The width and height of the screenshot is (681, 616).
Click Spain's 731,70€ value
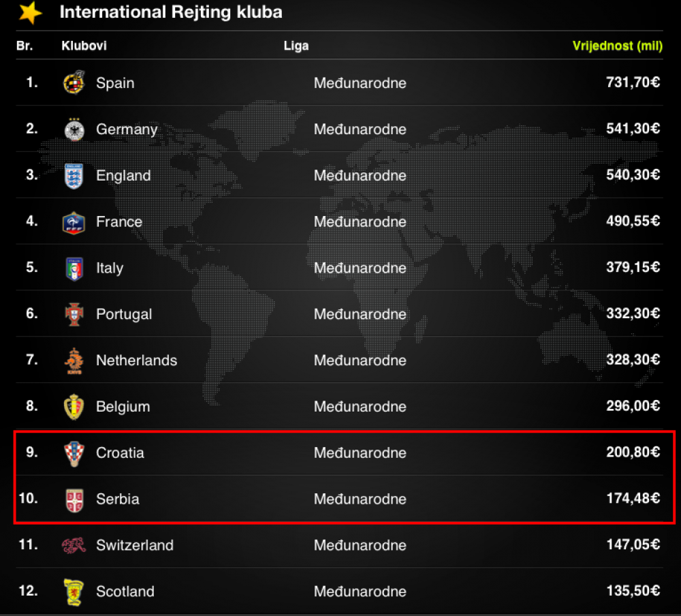pos(633,82)
